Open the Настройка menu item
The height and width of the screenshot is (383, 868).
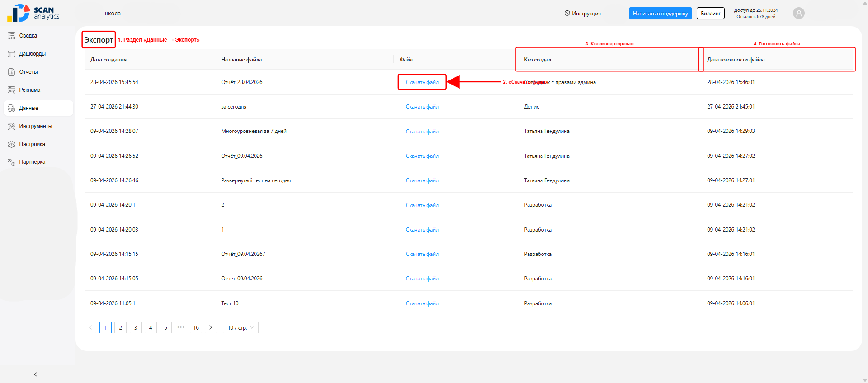(38, 144)
